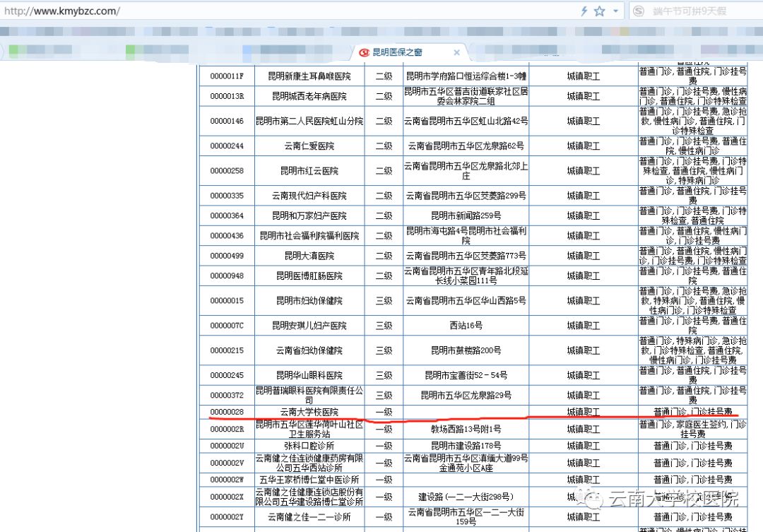The width and height of the screenshot is (763, 532).
Task: Click the lightning speed-mode icon in address bar
Action: 584,11
